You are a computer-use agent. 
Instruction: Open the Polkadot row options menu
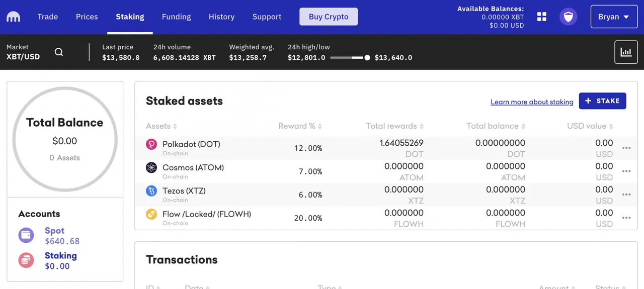(x=626, y=148)
